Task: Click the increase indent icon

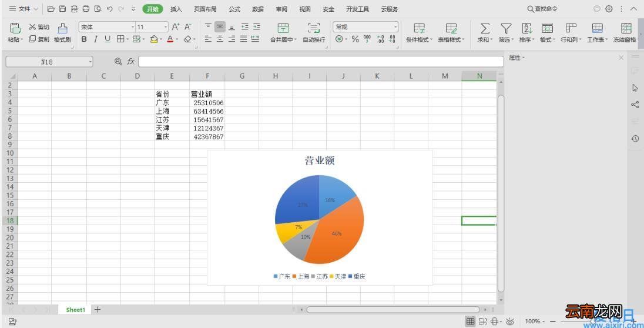Action: point(257,27)
